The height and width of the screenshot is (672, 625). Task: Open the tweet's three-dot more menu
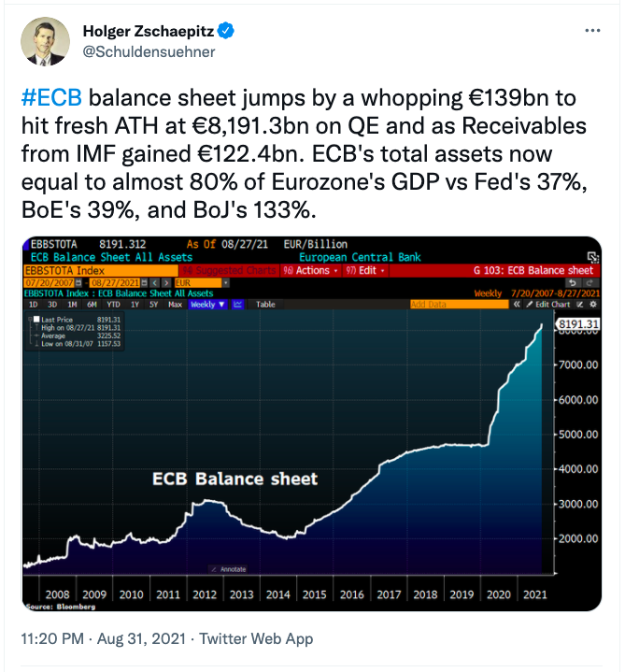point(591,31)
